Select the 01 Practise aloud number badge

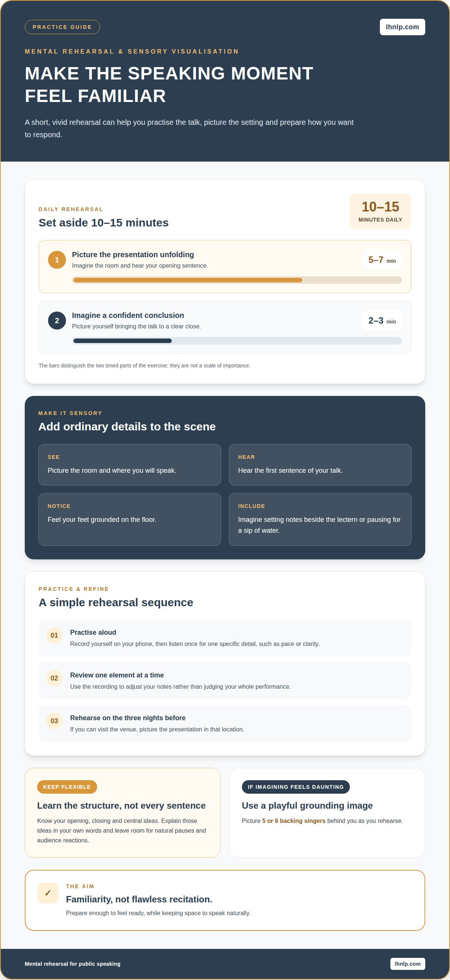(54, 635)
